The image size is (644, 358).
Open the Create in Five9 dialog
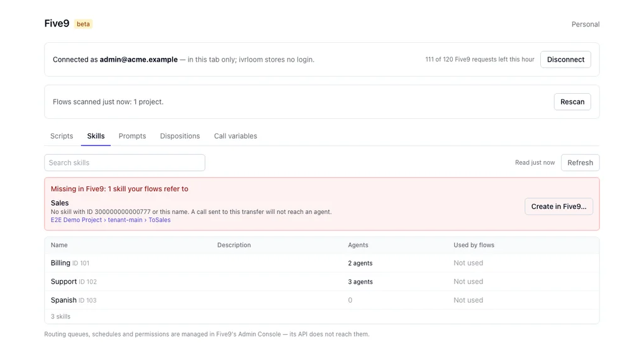pos(558,206)
